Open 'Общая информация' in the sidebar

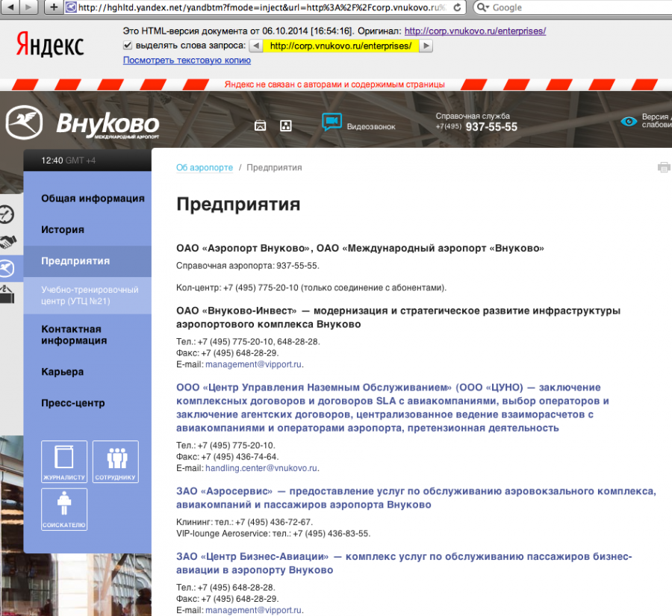93,199
